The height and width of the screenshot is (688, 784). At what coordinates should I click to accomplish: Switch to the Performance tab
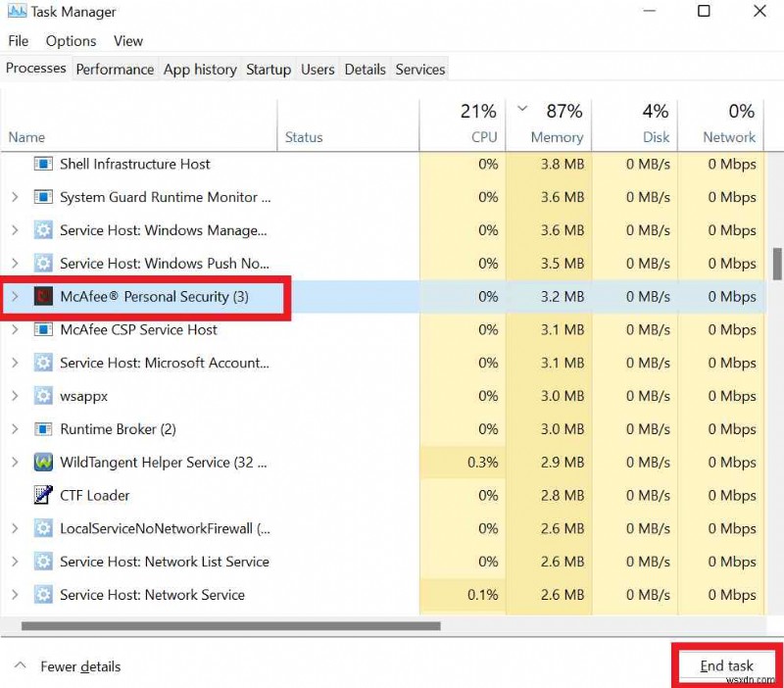(x=115, y=70)
